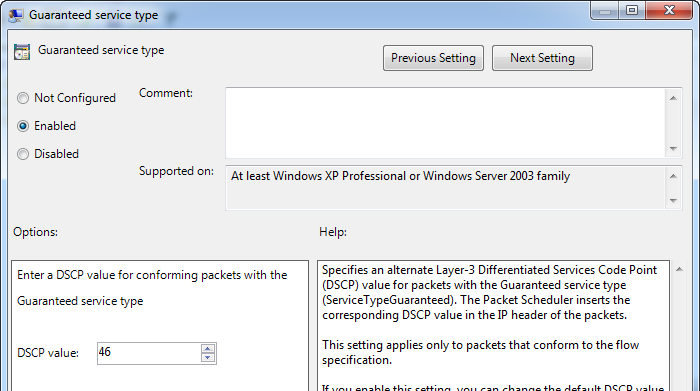Click the Help description text area
The width and height of the screenshot is (700, 391).
(493, 326)
